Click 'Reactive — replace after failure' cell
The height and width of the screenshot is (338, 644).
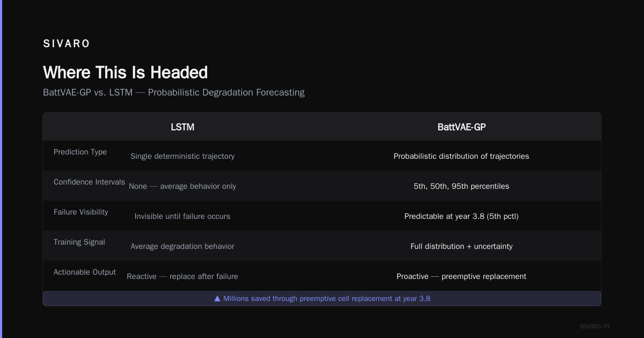coord(182,276)
